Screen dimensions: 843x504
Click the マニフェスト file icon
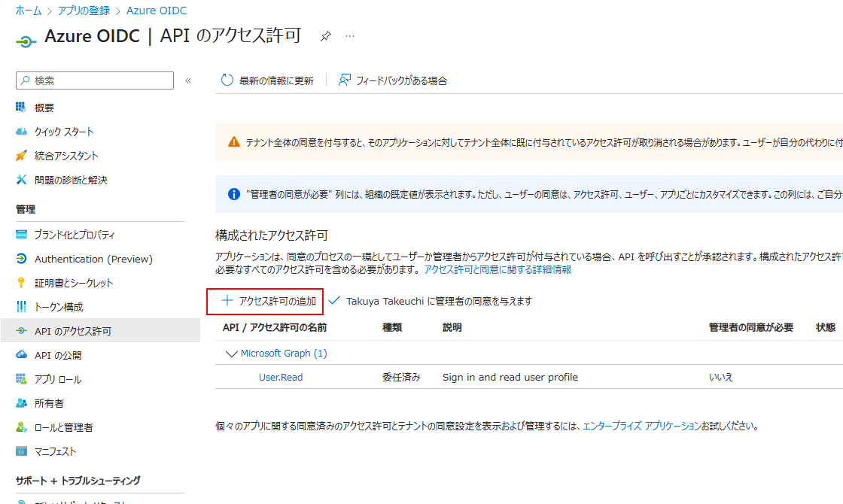coord(21,451)
